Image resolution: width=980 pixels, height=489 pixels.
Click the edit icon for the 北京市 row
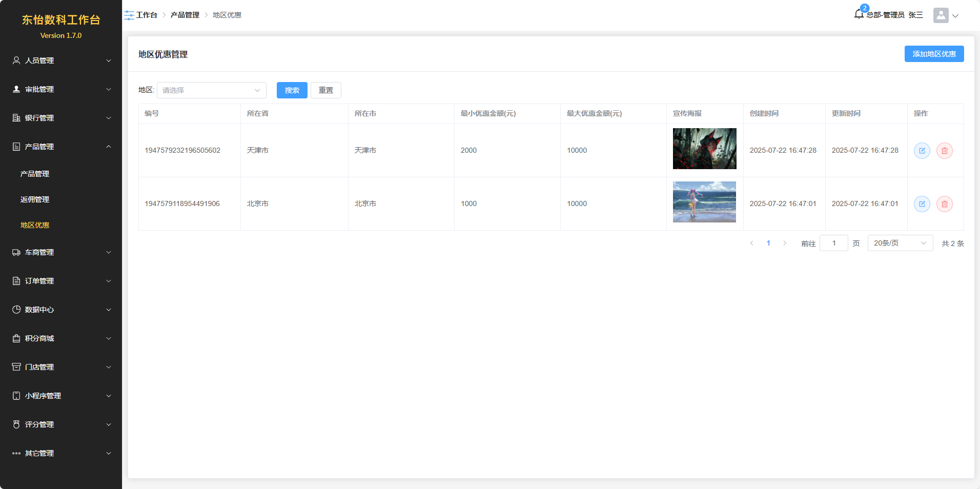(922, 204)
